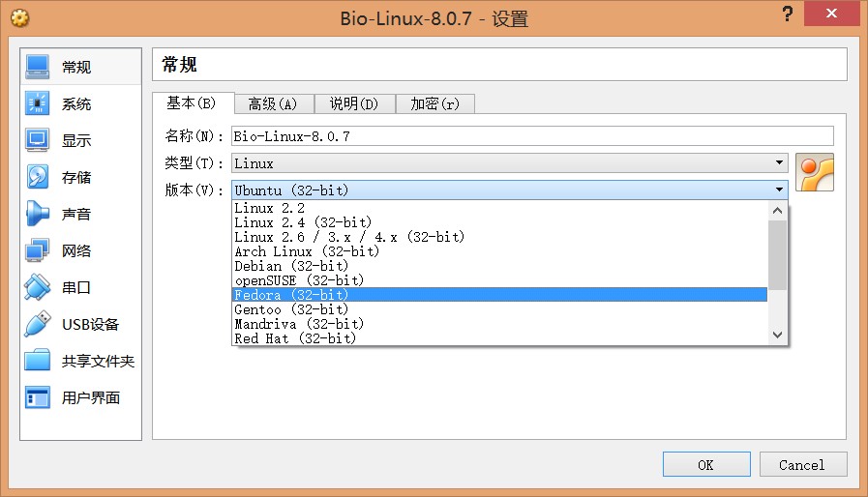The width and height of the screenshot is (868, 497).
Task: Click the list scrollbar down arrow
Action: [777, 335]
